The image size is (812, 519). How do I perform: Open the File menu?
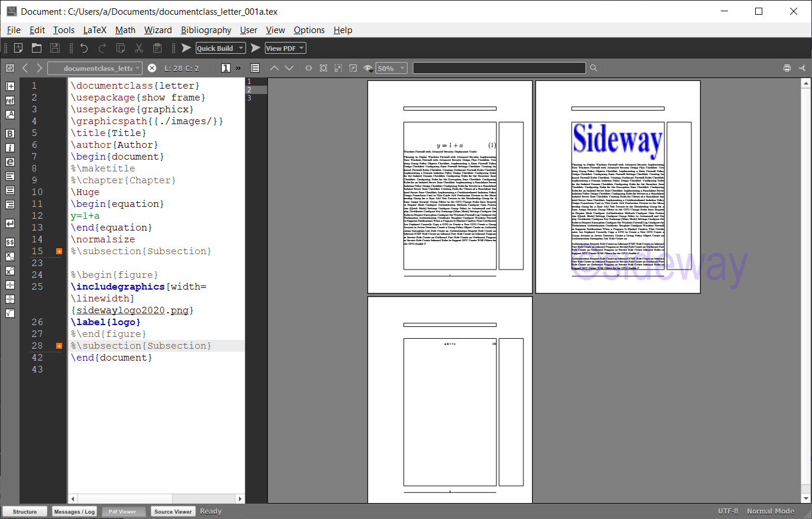tap(14, 30)
